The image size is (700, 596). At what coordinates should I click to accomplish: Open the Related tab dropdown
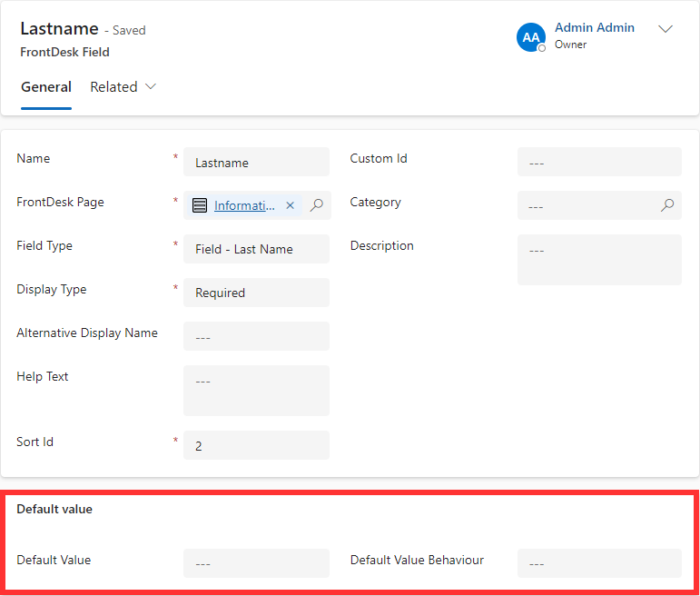tap(123, 87)
